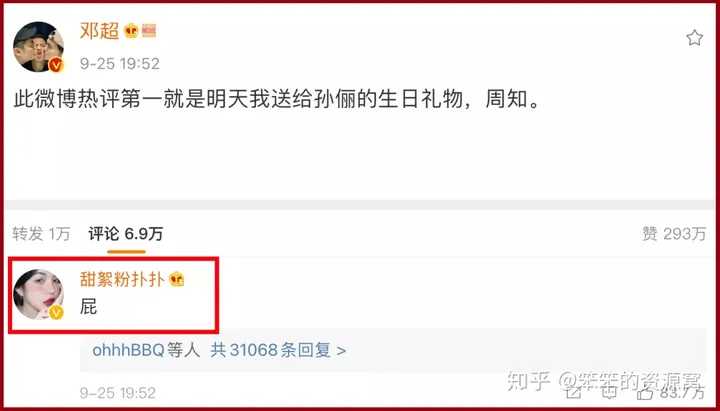Click the crown badge beside 甜絮粉扑扑
The height and width of the screenshot is (411, 720).
pos(176,279)
